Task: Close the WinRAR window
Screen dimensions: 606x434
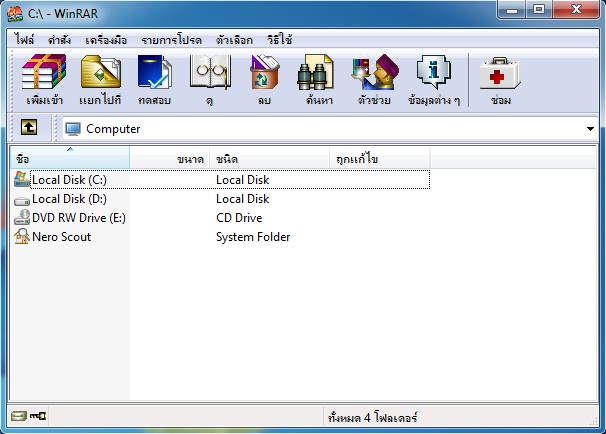Action: click(x=576, y=10)
